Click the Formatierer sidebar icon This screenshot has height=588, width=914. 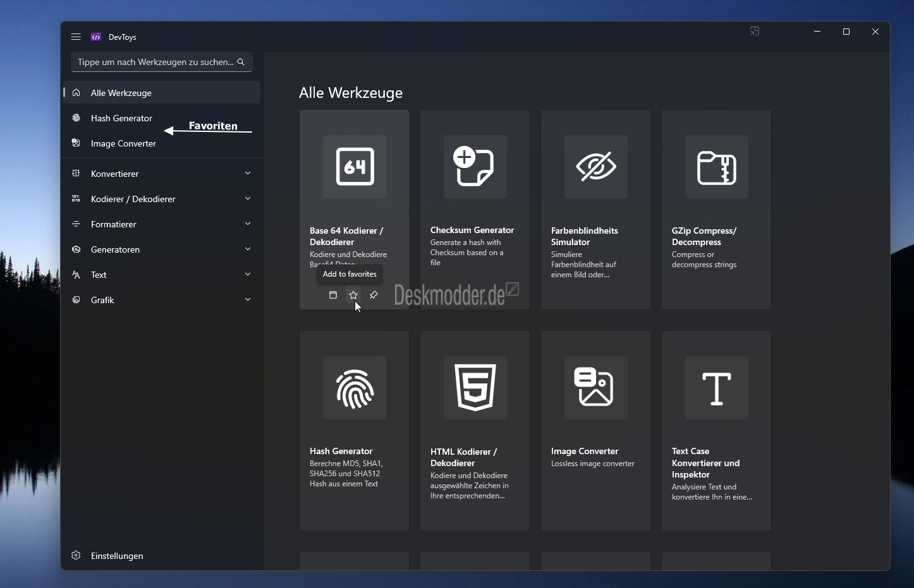76,224
